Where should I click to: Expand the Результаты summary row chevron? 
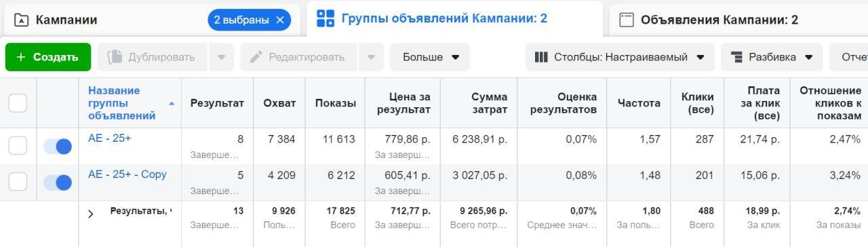coord(91,214)
